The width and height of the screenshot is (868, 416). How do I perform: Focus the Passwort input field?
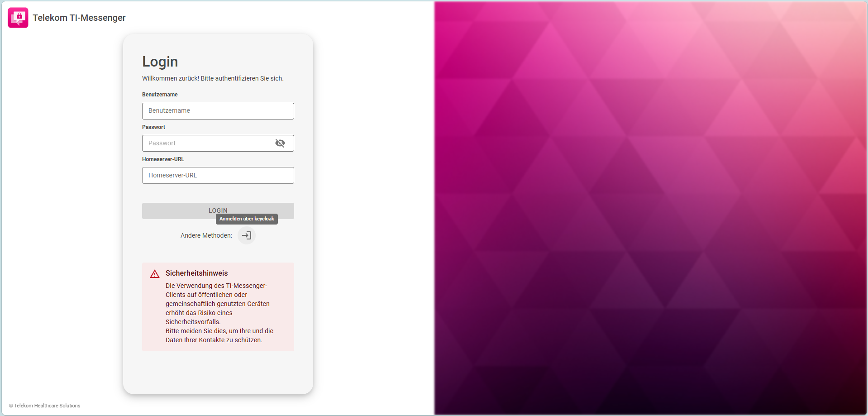click(218, 143)
